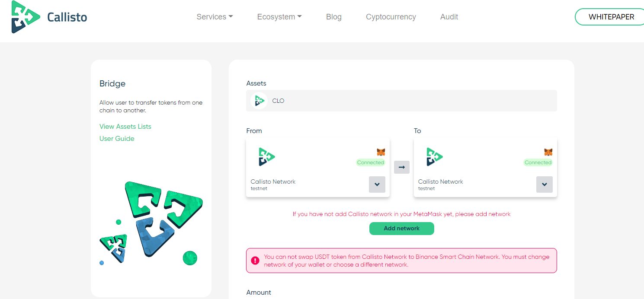Expand the To network dropdown chevron
Screen dimensions: 644x299
[x=545, y=184]
